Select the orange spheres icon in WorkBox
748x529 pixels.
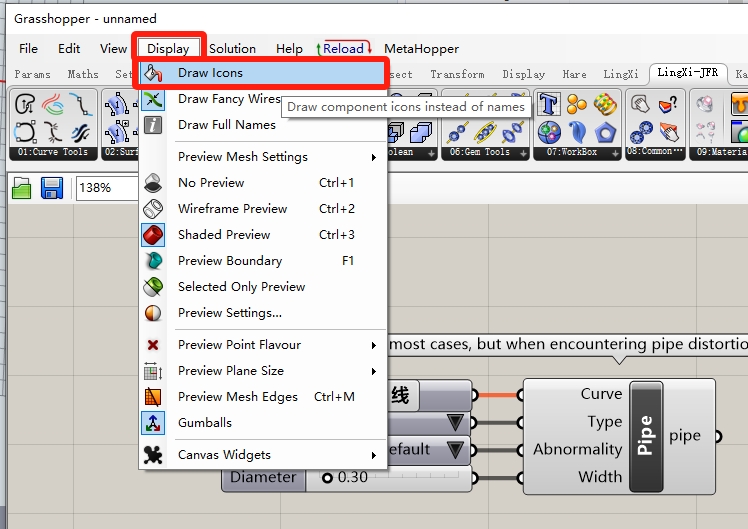tap(577, 104)
